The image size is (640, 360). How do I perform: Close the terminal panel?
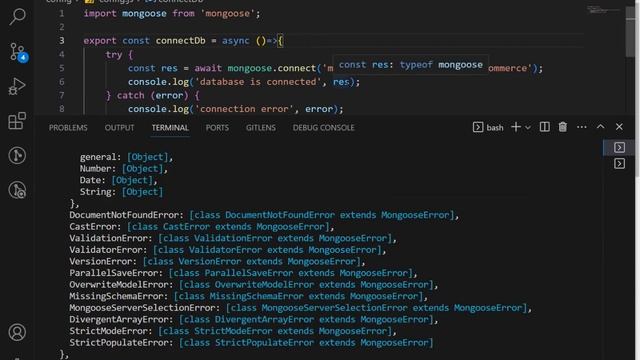[x=619, y=127]
